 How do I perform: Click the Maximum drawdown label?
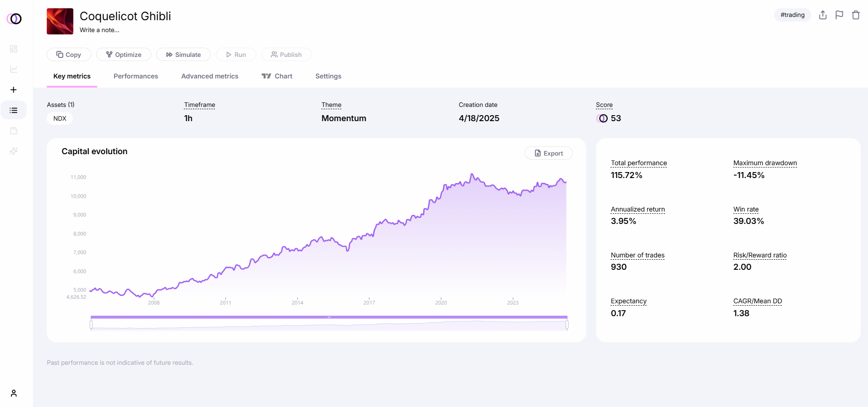pos(765,163)
